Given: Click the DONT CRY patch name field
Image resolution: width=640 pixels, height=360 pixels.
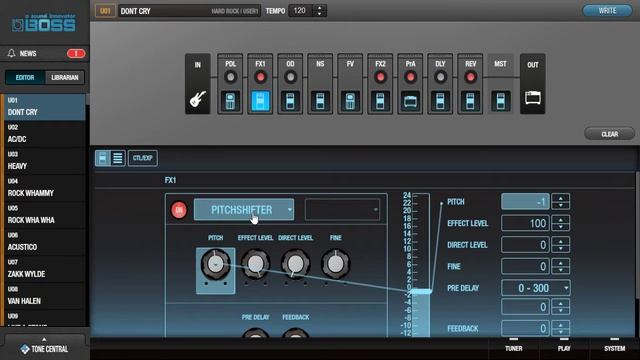Looking at the screenshot, I should (189, 11).
